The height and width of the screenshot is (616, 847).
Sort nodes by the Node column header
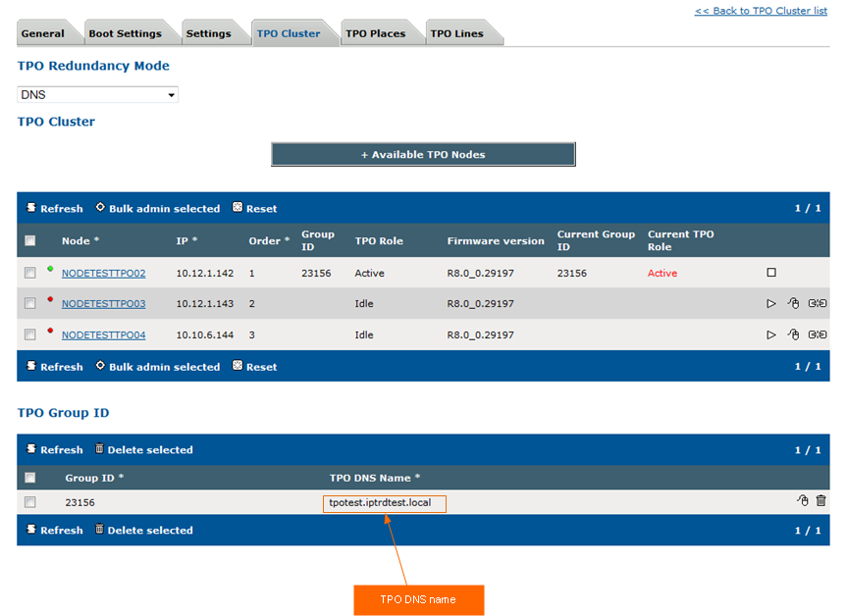click(80, 240)
